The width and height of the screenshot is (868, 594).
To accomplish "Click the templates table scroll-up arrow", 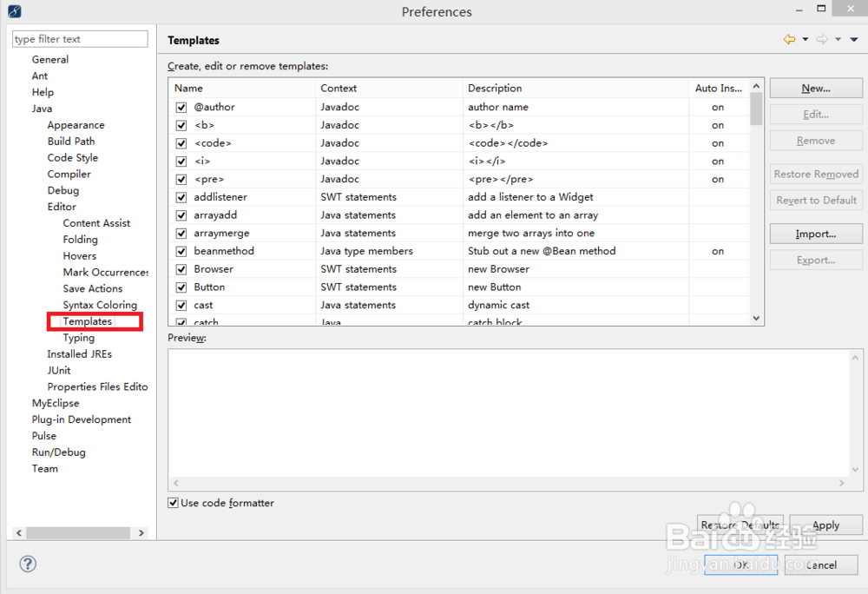I will pyautogui.click(x=756, y=87).
